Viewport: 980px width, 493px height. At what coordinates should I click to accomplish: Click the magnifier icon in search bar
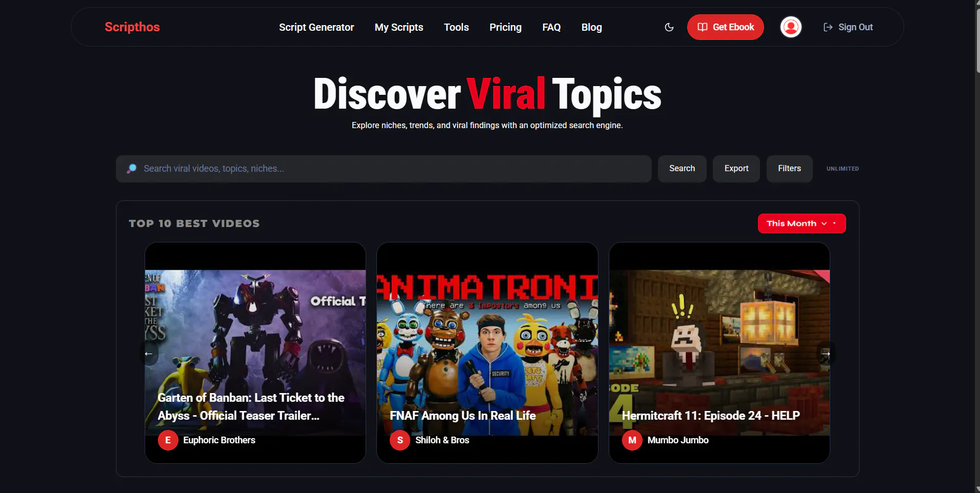132,169
